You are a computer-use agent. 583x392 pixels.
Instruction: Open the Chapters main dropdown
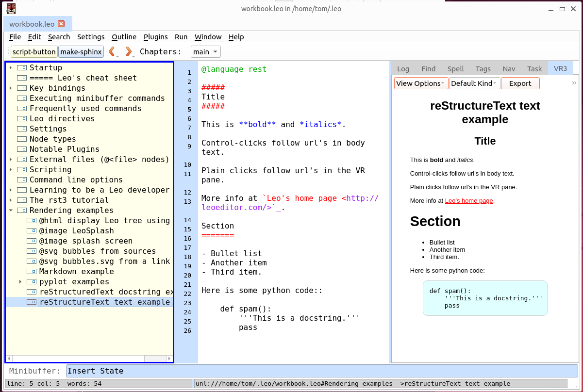206,52
